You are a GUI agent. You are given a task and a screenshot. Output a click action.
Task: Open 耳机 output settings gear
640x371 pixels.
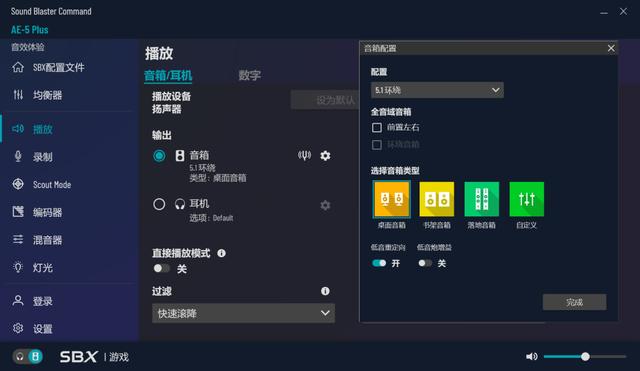pyautogui.click(x=325, y=205)
